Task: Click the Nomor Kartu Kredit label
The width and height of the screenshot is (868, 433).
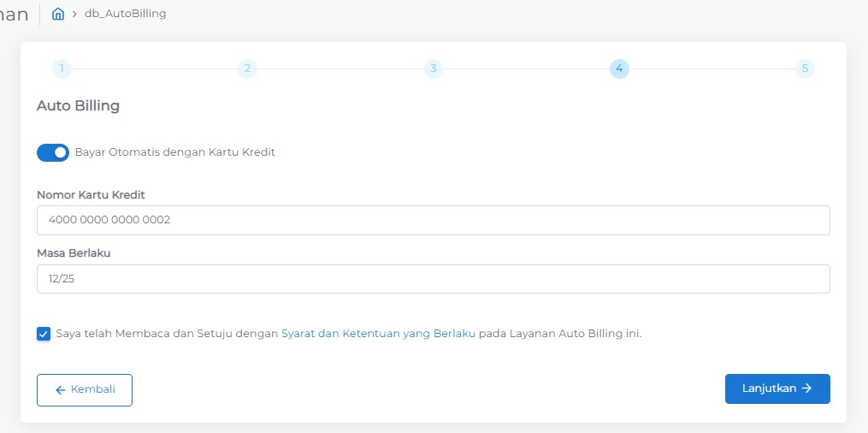Action: tap(92, 195)
